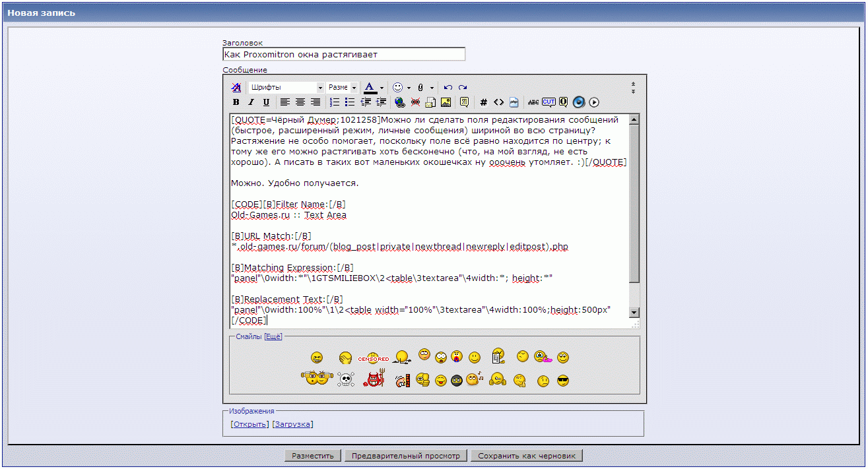This screenshot has height=469, width=868.
Task: Click the round play-button video icon
Action: (x=594, y=102)
